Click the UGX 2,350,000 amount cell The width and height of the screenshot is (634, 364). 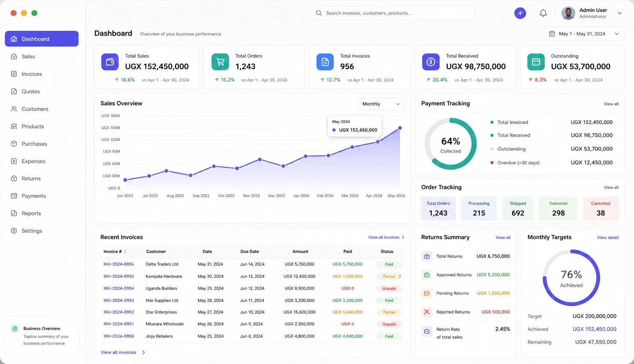pos(299,324)
